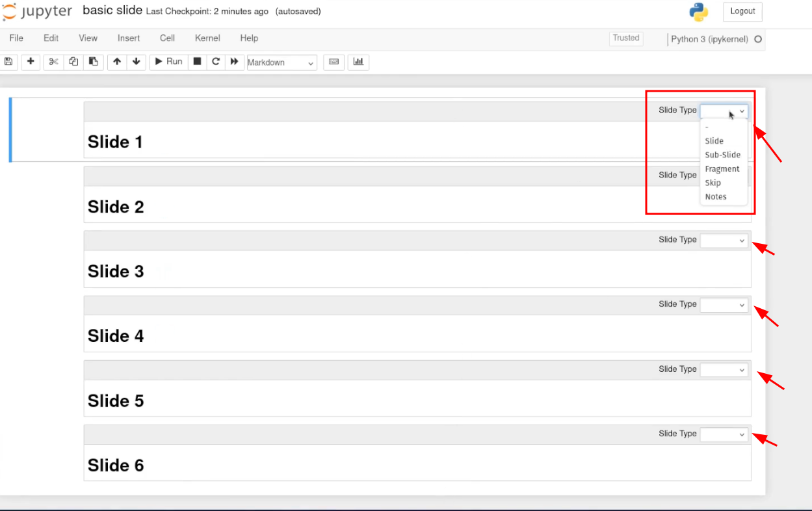Paste cells below using clipboard icon
Screen dimensions: 812x511
[x=94, y=62]
